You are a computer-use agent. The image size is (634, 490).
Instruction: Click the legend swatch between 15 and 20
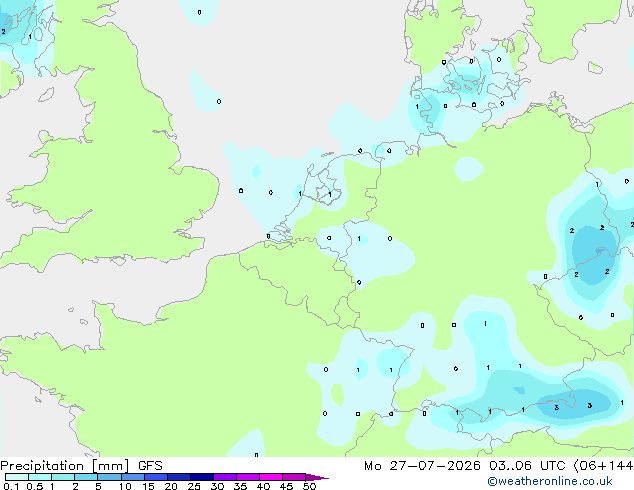coord(156,477)
